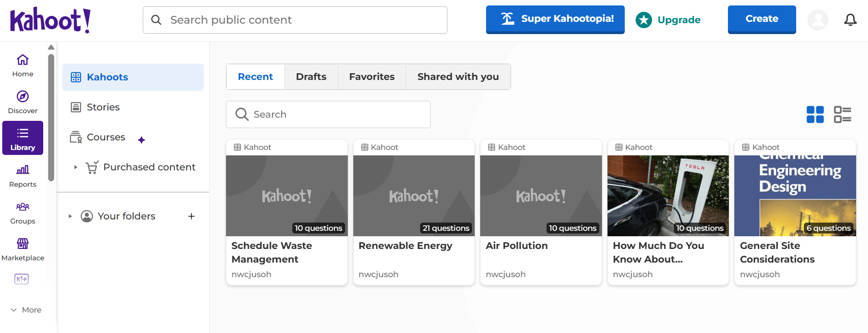
Task: Select the Library sidebar item
Action: [x=23, y=138]
